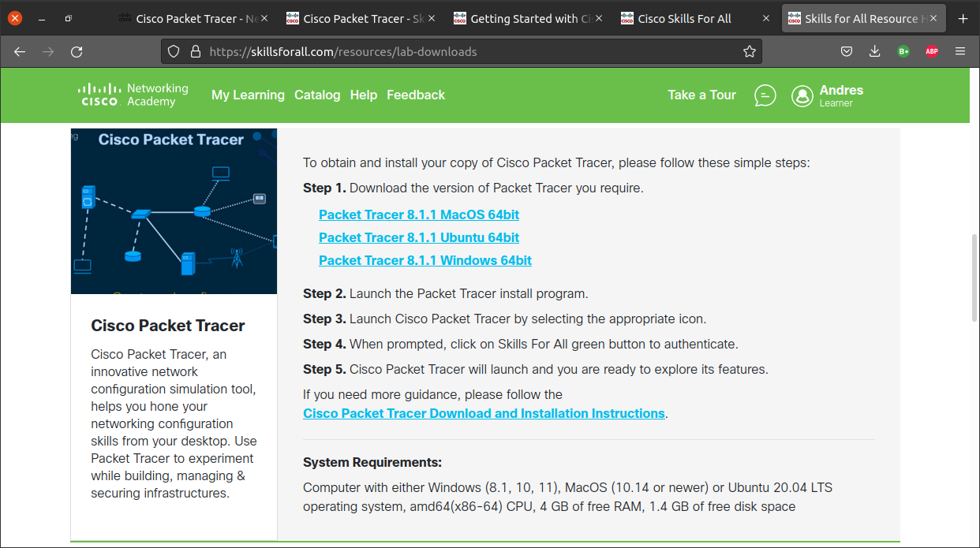The height and width of the screenshot is (548, 980).
Task: Click the Cisco Networking Academy logo
Action: 133,95
